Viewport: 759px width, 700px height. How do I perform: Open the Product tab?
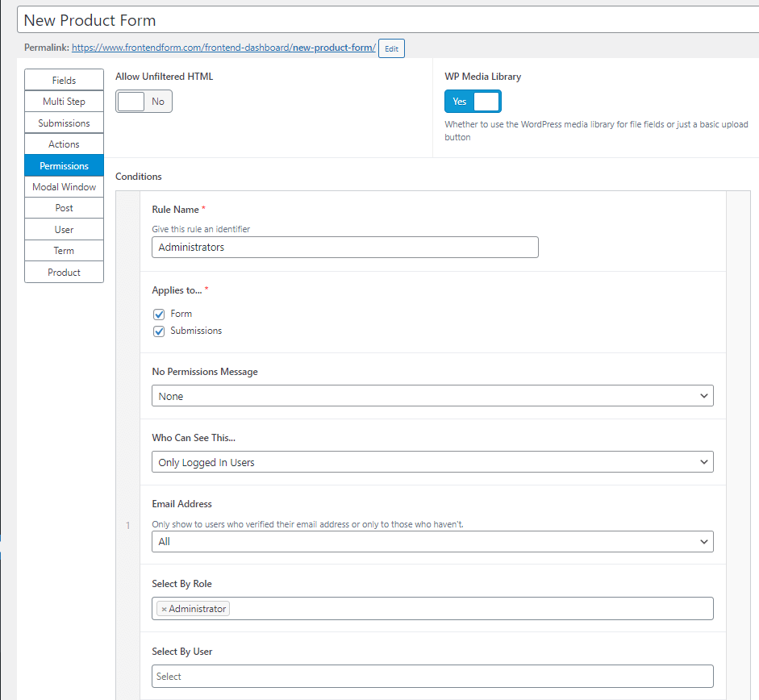64,272
